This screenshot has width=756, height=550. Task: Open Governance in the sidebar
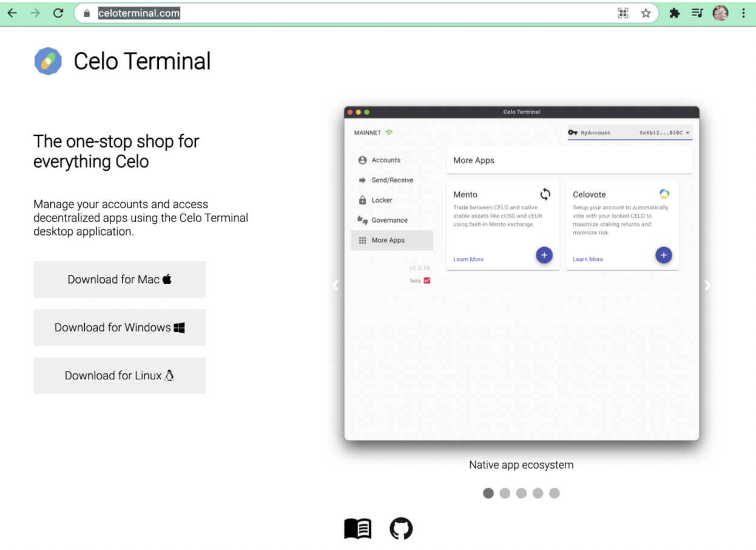tap(392, 220)
